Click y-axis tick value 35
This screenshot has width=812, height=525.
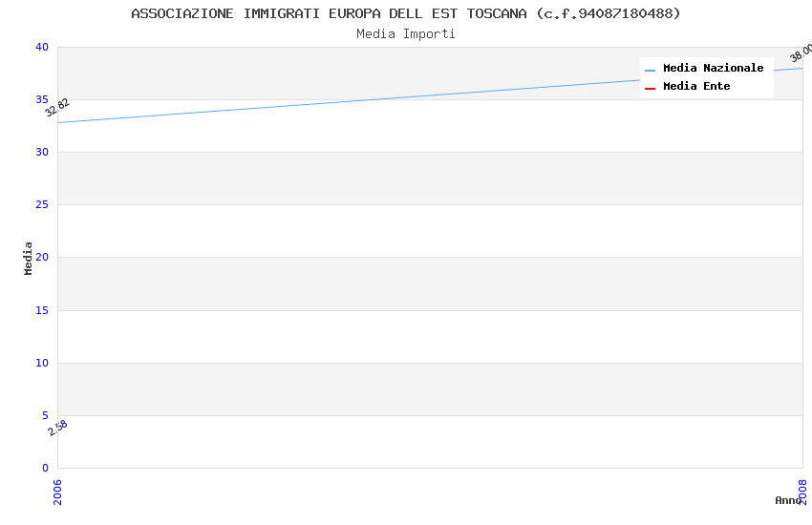[42, 99]
